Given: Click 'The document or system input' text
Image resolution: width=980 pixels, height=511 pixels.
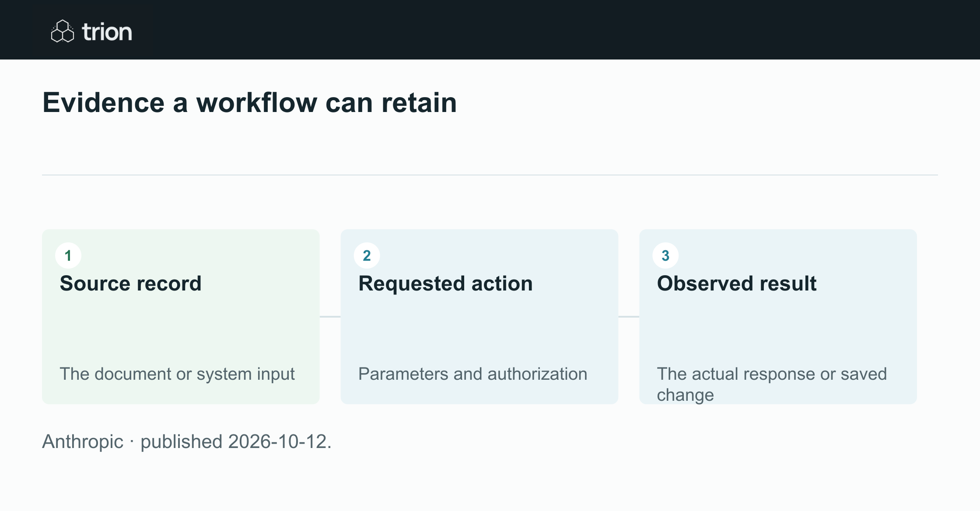Looking at the screenshot, I should point(177,374).
